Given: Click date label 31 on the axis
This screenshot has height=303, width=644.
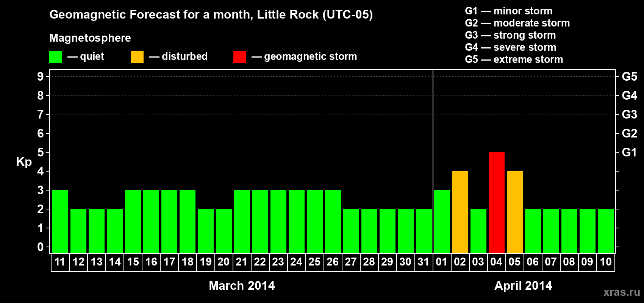Looking at the screenshot, I should 424,262.
